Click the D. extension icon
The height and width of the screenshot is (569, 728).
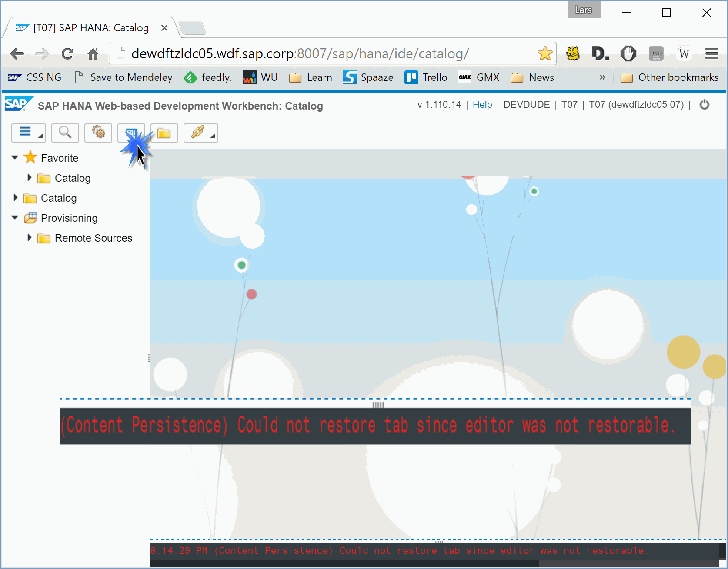(600, 53)
